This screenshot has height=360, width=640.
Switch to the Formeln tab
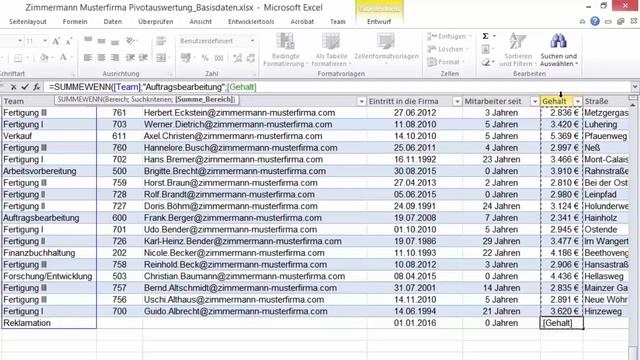[x=75, y=22]
